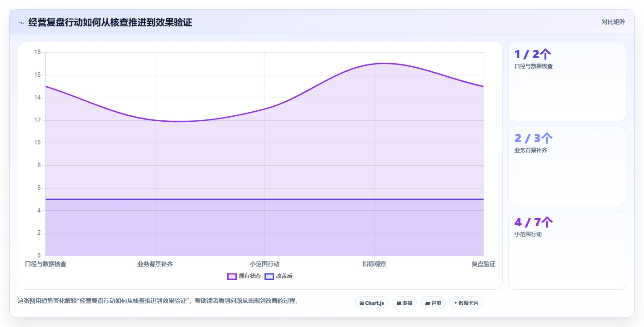
Task: Click the Chart.js tag
Action: [372, 303]
